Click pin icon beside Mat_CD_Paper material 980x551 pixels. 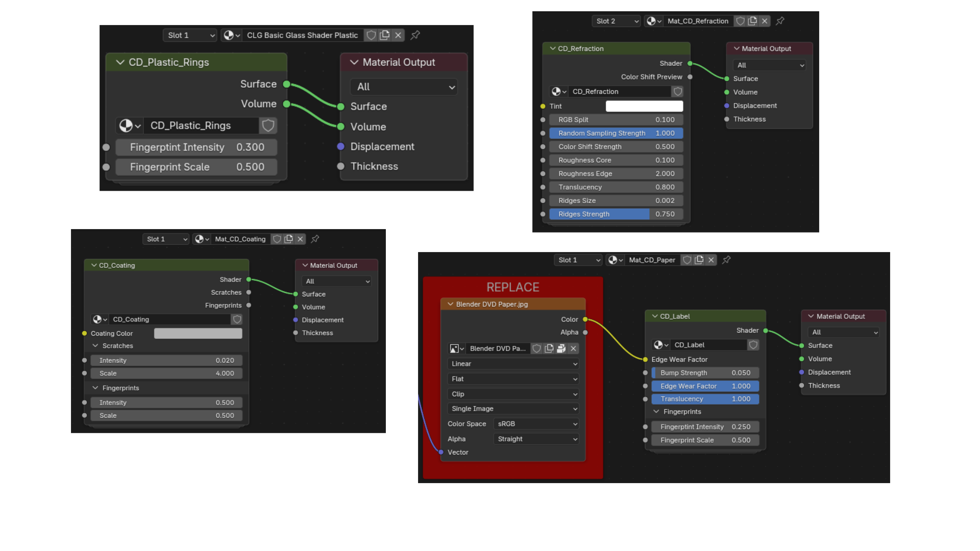pyautogui.click(x=726, y=260)
